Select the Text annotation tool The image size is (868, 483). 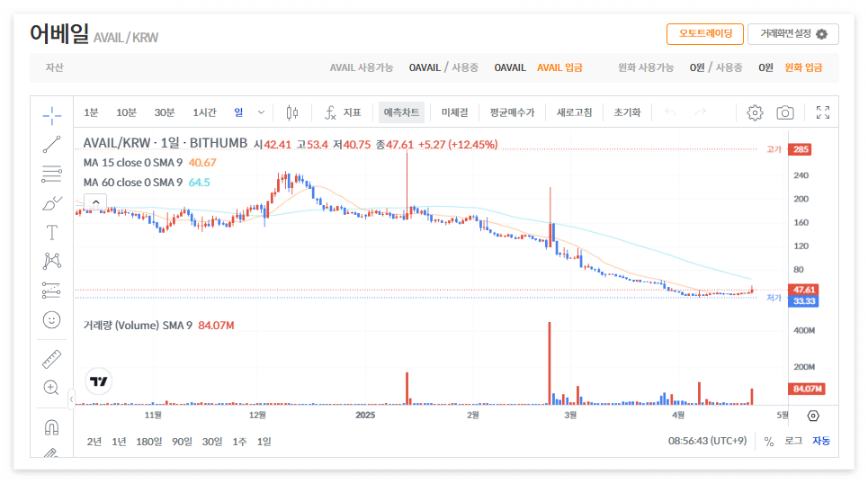point(52,232)
